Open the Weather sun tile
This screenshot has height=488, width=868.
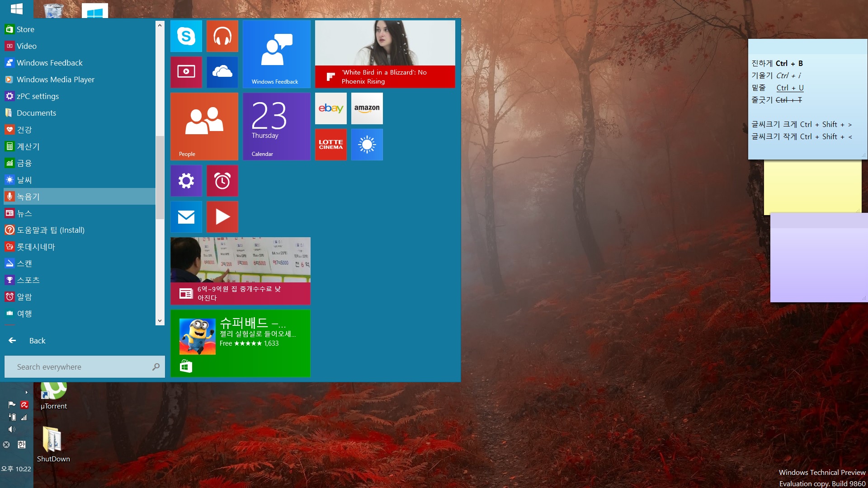tap(367, 145)
